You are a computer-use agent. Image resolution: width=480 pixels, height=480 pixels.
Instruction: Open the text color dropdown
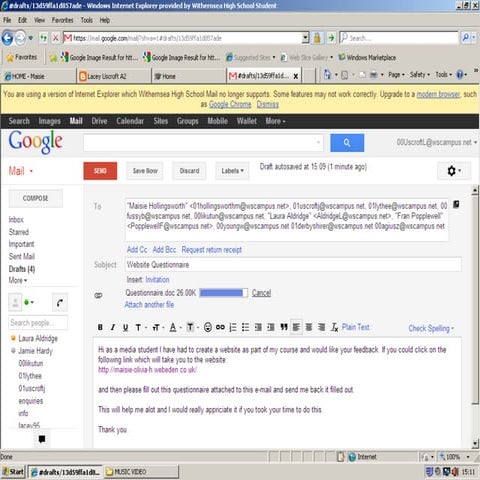coord(175,327)
